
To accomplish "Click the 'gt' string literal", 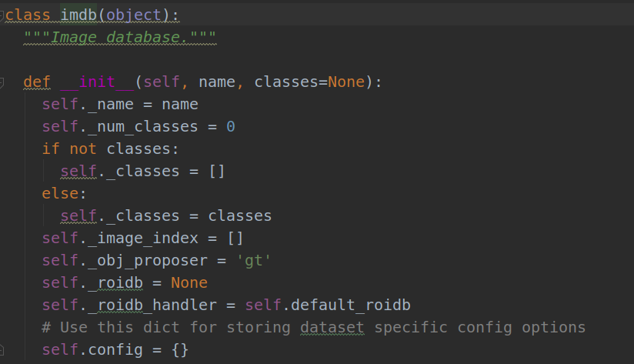I will tap(253, 260).
